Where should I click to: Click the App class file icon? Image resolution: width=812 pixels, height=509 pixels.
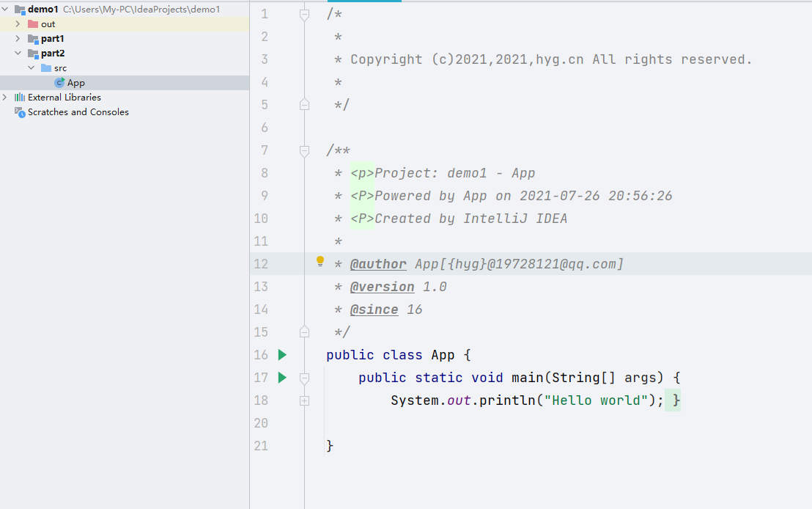click(59, 82)
